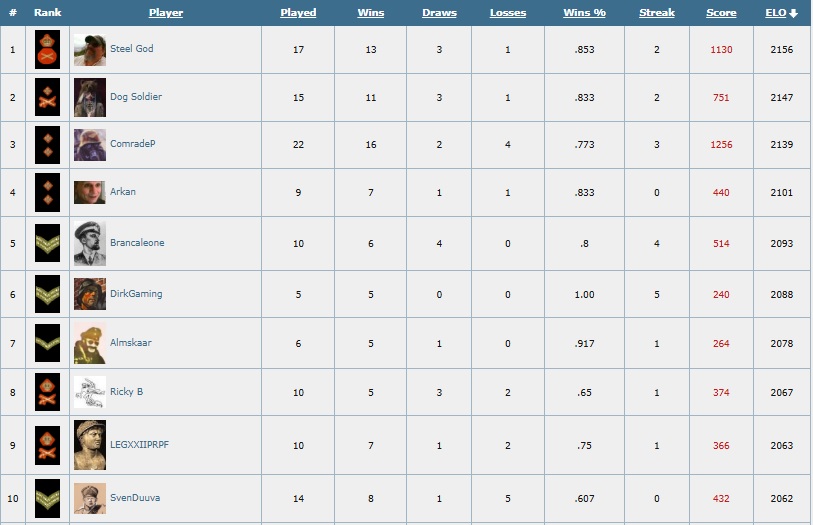Click the ELO sort arrow icon
The height and width of the screenshot is (525, 813).
tap(794, 13)
